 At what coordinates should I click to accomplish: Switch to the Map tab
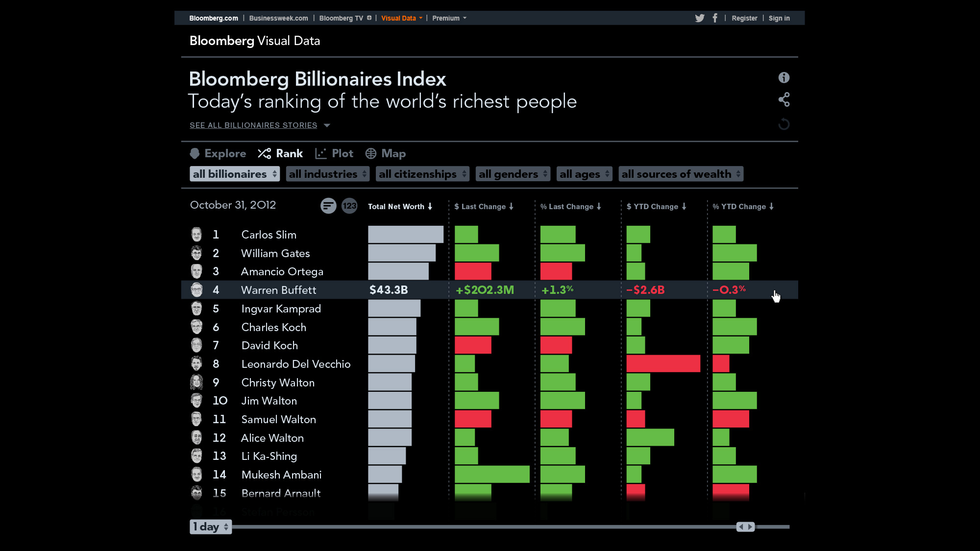coord(386,153)
